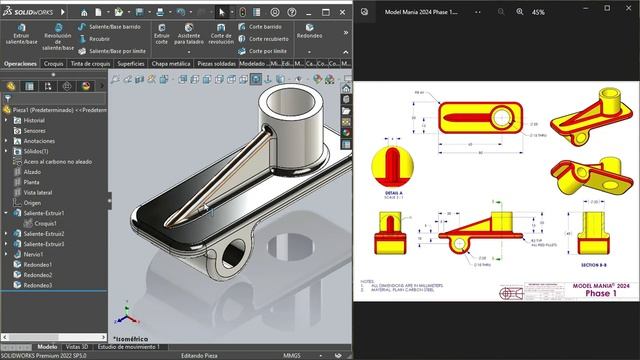Open the DimXpertManager tab icon
This screenshot has height=360, width=640.
(67, 86)
